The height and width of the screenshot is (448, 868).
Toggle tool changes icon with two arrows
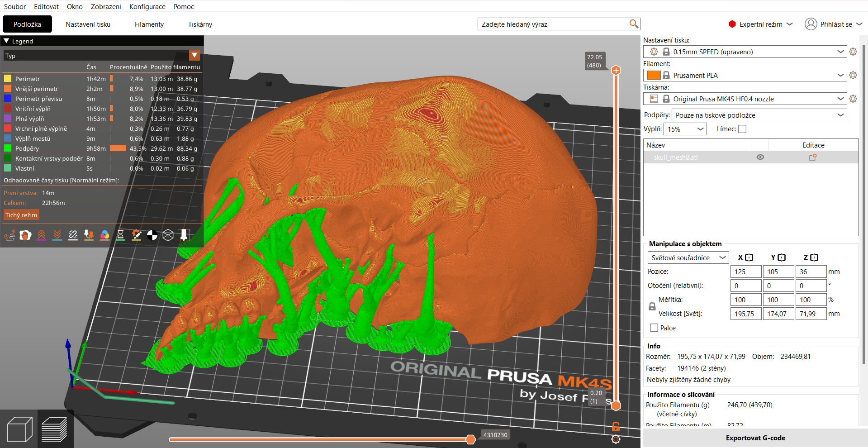click(89, 235)
